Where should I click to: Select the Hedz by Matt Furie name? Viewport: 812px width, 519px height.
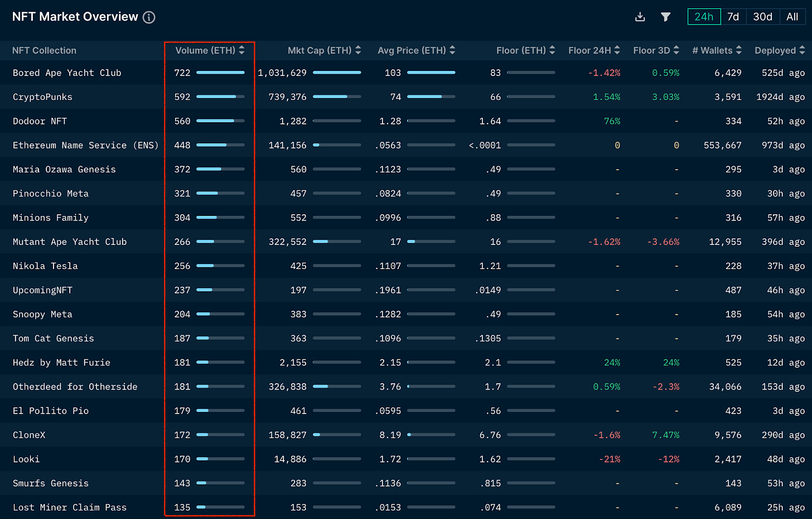click(x=61, y=363)
